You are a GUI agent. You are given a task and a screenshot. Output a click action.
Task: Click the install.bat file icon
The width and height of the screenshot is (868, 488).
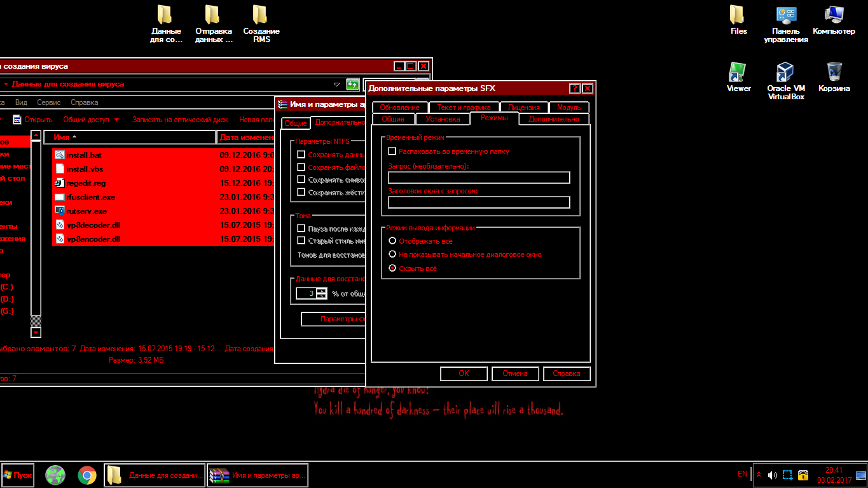60,155
